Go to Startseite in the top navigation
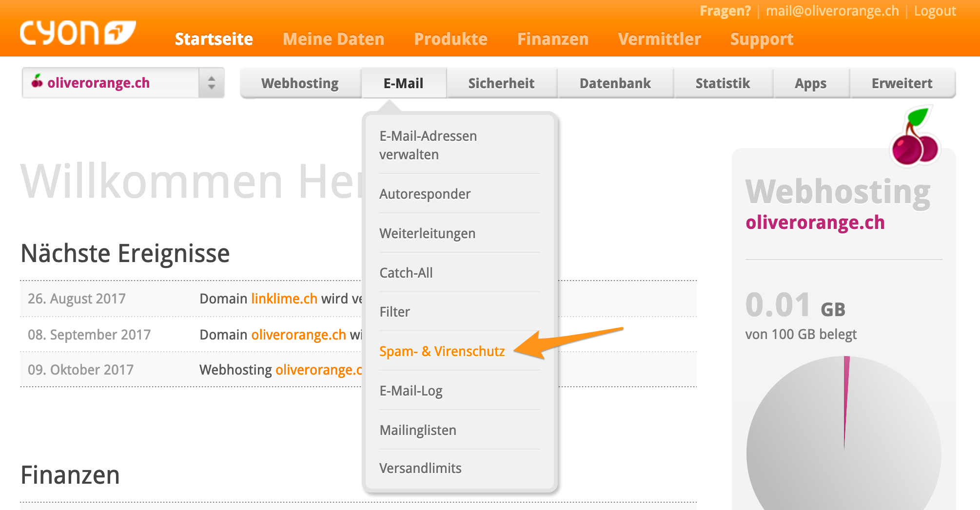This screenshot has height=510, width=980. 214,39
